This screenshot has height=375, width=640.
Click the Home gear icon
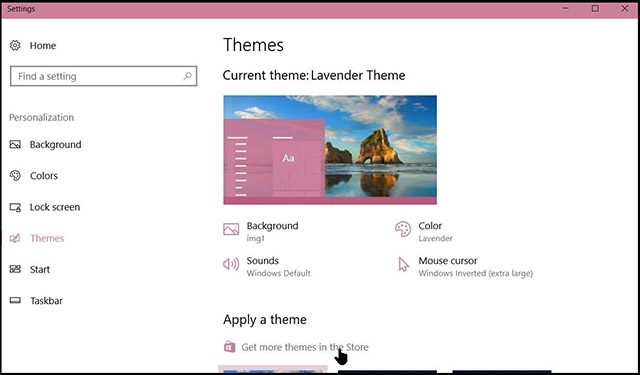pyautogui.click(x=15, y=45)
